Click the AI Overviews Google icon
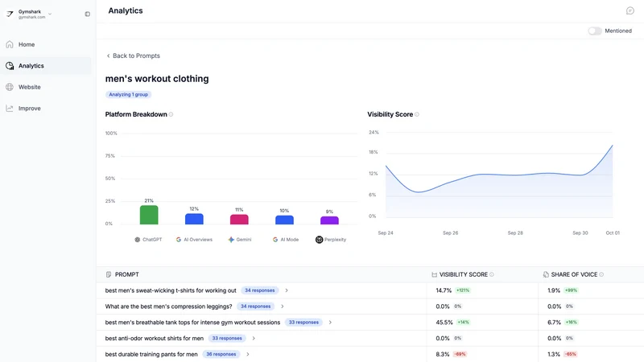The width and height of the screenshot is (644, 362). click(x=179, y=240)
